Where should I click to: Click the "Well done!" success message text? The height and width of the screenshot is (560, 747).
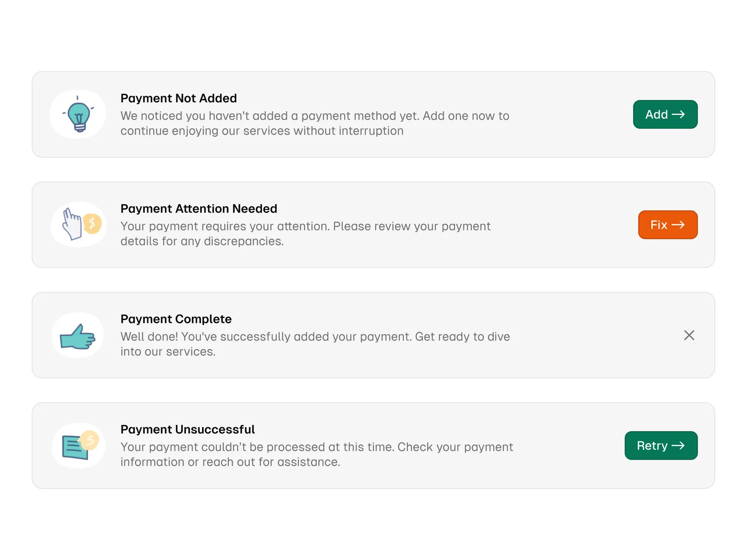click(315, 344)
